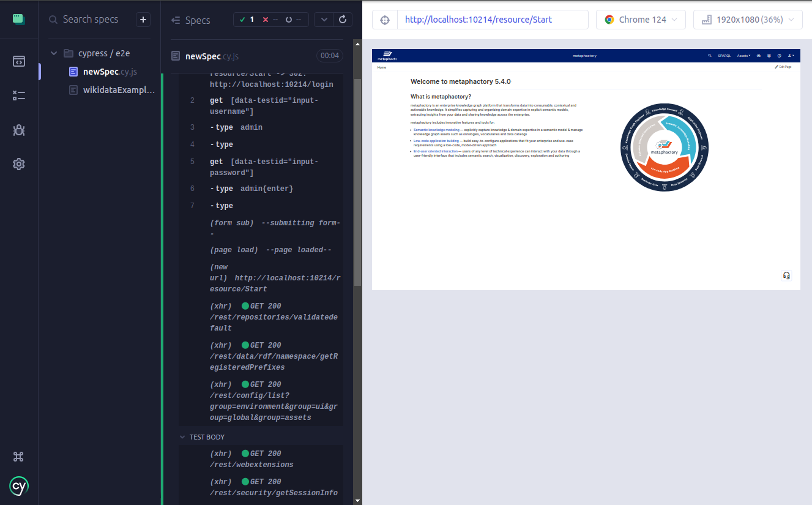Open the system settings cog in metaphactory navbar
The height and width of the screenshot is (505, 812).
click(x=769, y=56)
